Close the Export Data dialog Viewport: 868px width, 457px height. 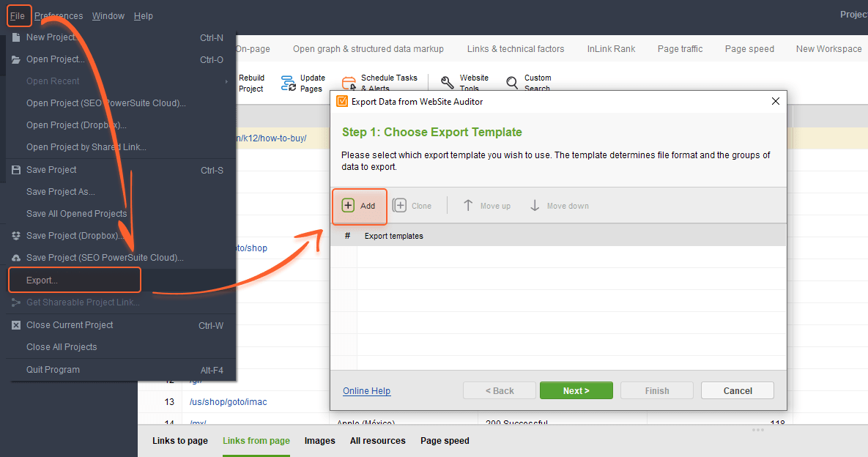pyautogui.click(x=775, y=100)
